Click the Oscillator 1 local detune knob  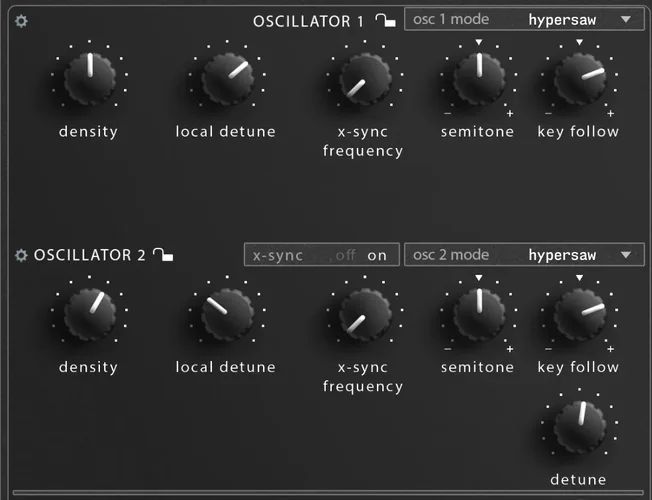[x=227, y=78]
